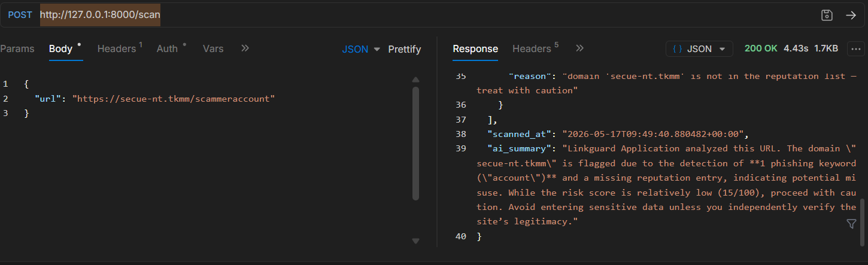Open the response three-dots more menu
Screen dimensions: 868x265
tap(855, 49)
